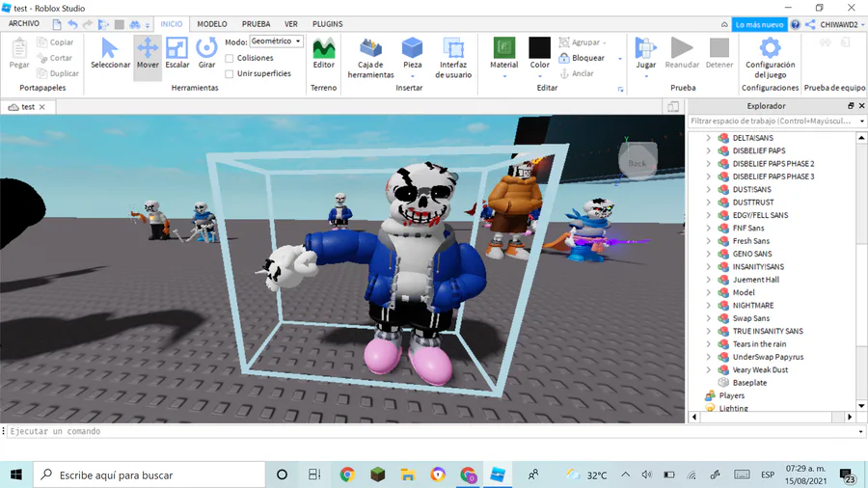This screenshot has height=488, width=868.
Task: Click Copiar in clipboard group
Action: 55,42
